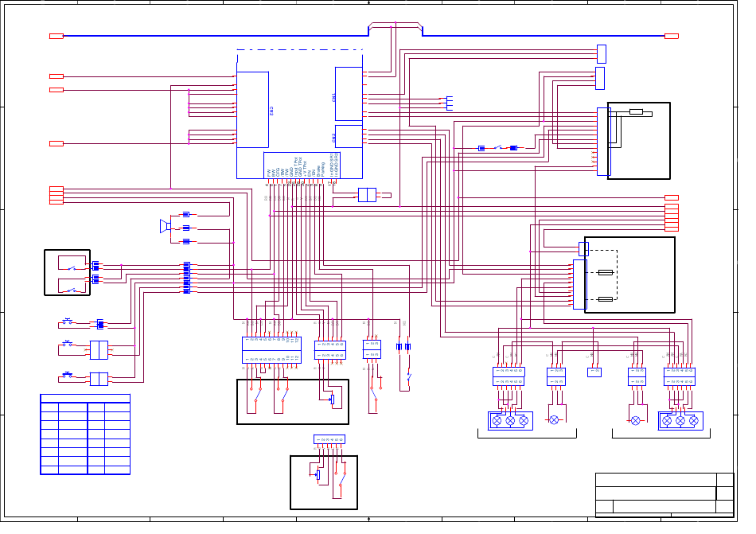This screenshot has height=534, width=756.
Task: Click the blue table in the bottom-left corner
Action: (85, 435)
